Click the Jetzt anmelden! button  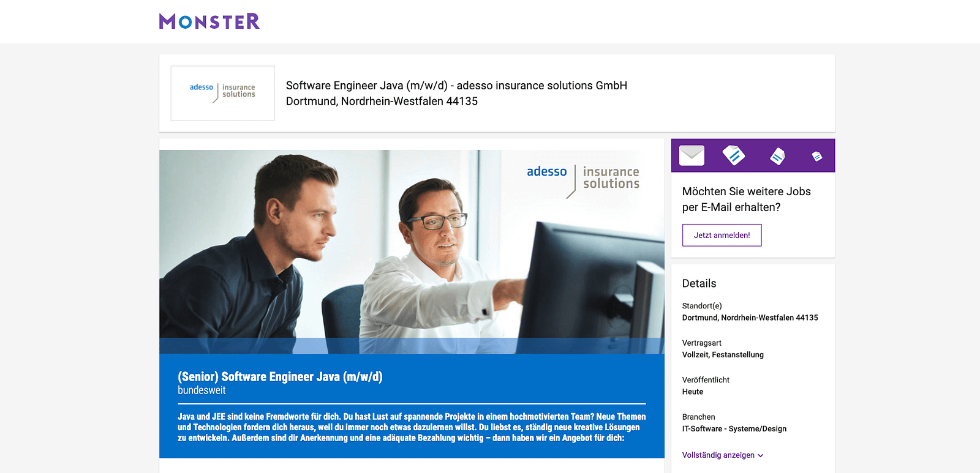722,236
